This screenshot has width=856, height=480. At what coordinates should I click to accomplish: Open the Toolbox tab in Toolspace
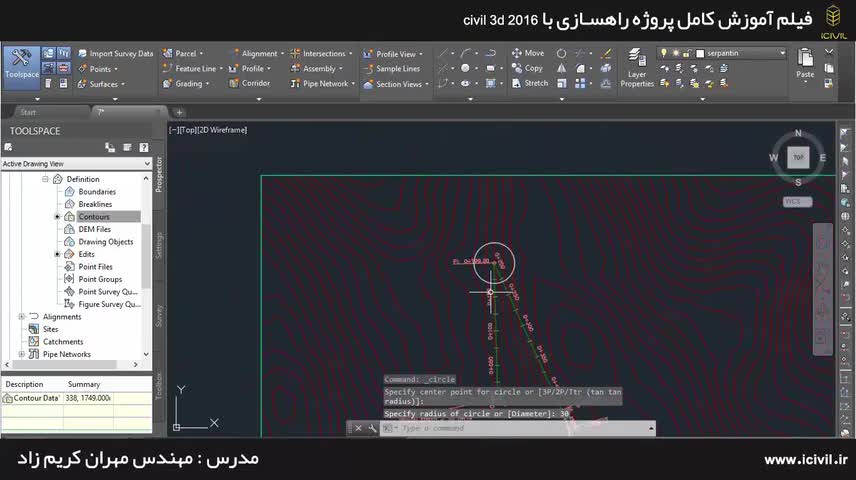[x=159, y=386]
